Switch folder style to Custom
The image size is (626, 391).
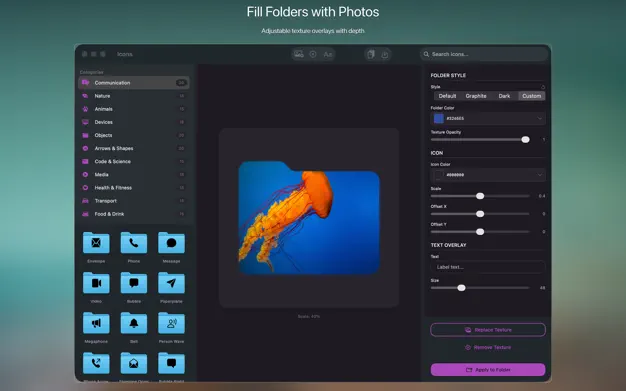pyautogui.click(x=531, y=96)
